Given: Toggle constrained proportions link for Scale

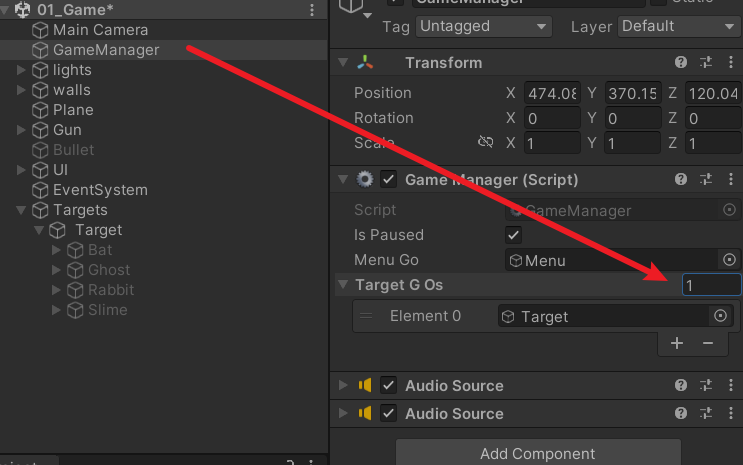Looking at the screenshot, I should pos(486,143).
